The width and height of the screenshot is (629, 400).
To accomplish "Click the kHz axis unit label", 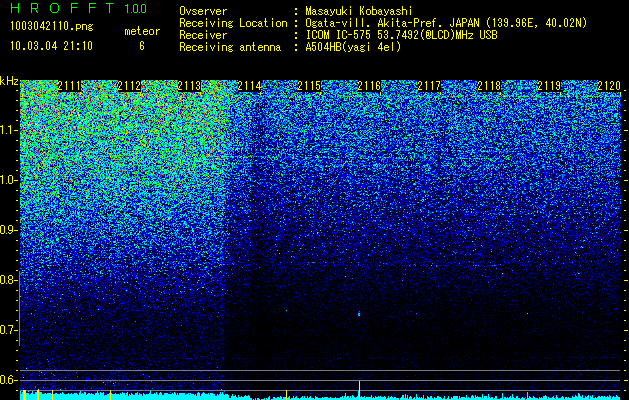I will 9,81.
